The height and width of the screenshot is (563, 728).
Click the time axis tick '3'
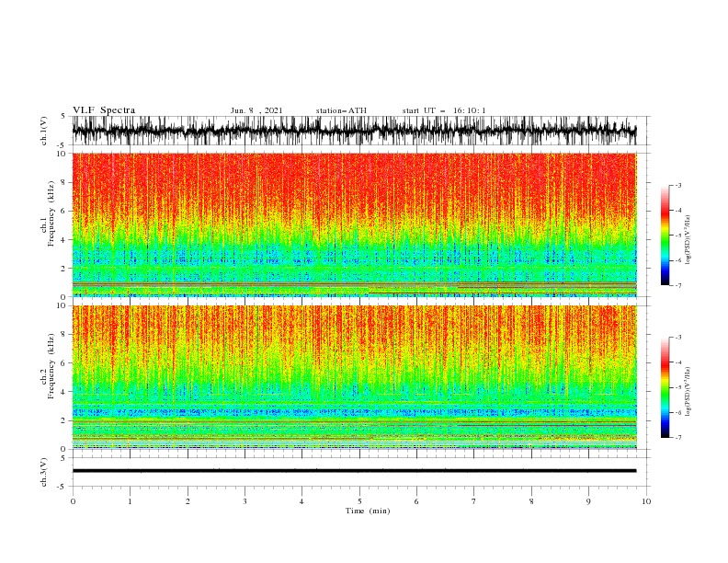[x=245, y=501]
